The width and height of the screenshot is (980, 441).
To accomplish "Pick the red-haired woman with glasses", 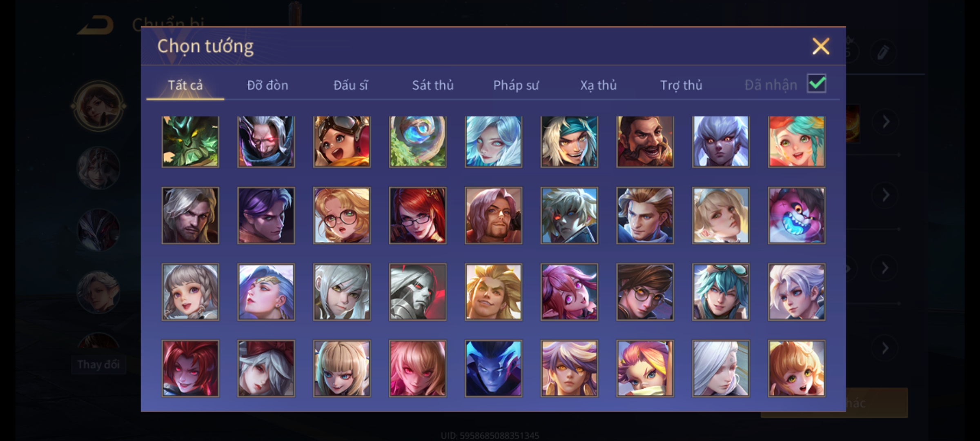I will click(418, 216).
